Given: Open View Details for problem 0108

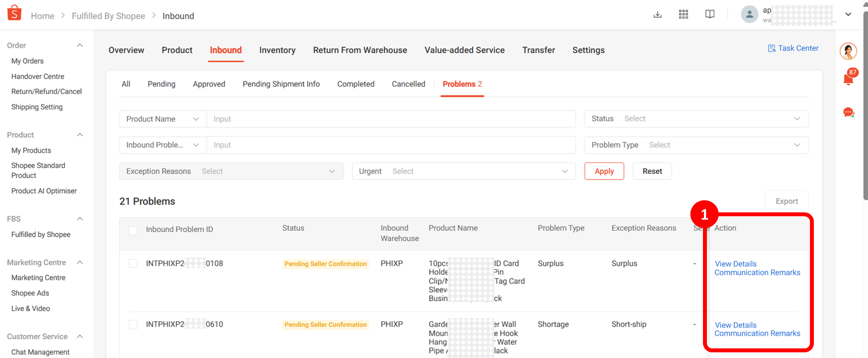Looking at the screenshot, I should (x=736, y=264).
